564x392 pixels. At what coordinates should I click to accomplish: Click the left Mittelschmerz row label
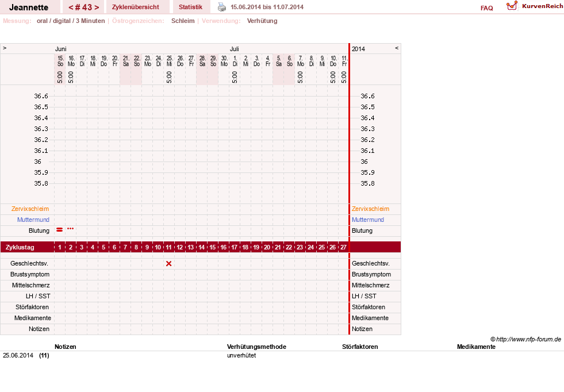click(31, 285)
